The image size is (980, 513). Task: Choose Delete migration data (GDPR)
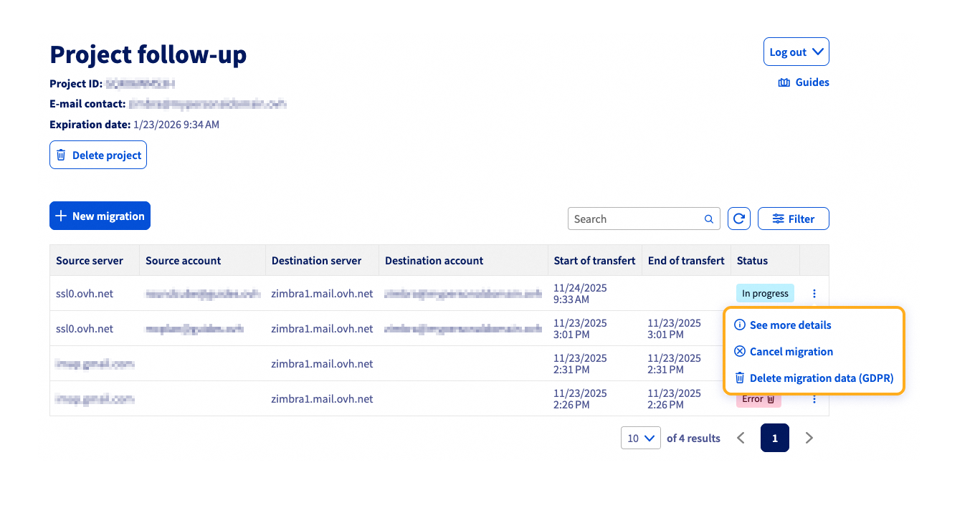pyautogui.click(x=821, y=378)
